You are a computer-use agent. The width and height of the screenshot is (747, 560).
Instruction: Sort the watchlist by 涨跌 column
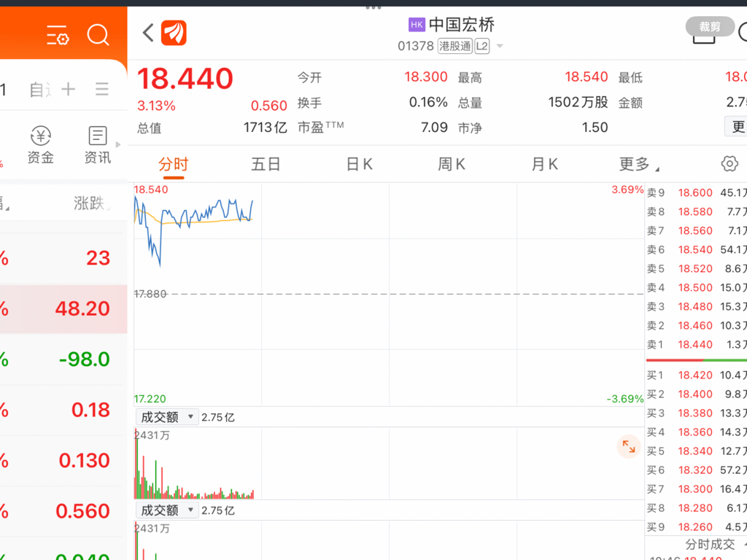click(90, 203)
